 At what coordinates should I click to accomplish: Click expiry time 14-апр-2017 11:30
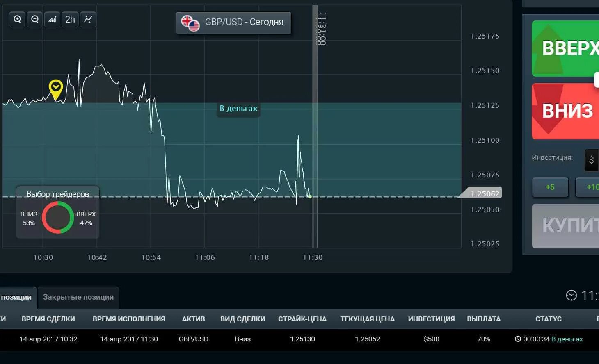tap(129, 339)
